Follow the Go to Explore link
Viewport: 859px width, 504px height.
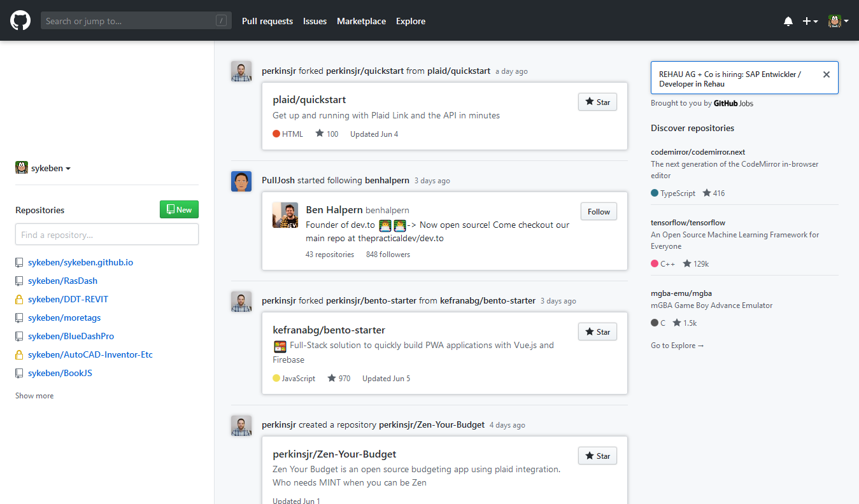coord(678,346)
